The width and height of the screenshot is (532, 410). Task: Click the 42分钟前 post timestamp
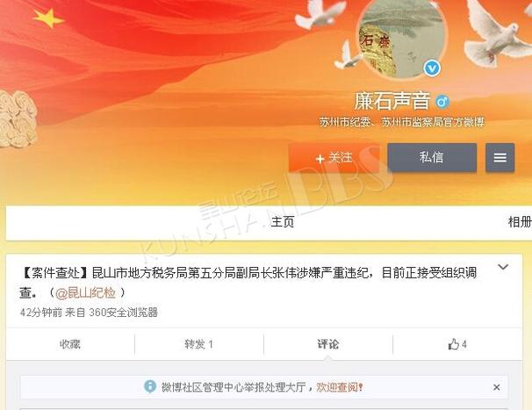coord(41,313)
